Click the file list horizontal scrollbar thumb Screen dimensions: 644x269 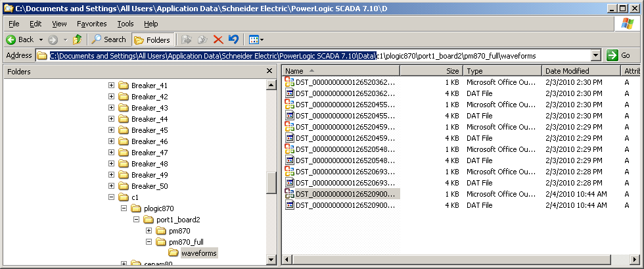point(453,260)
